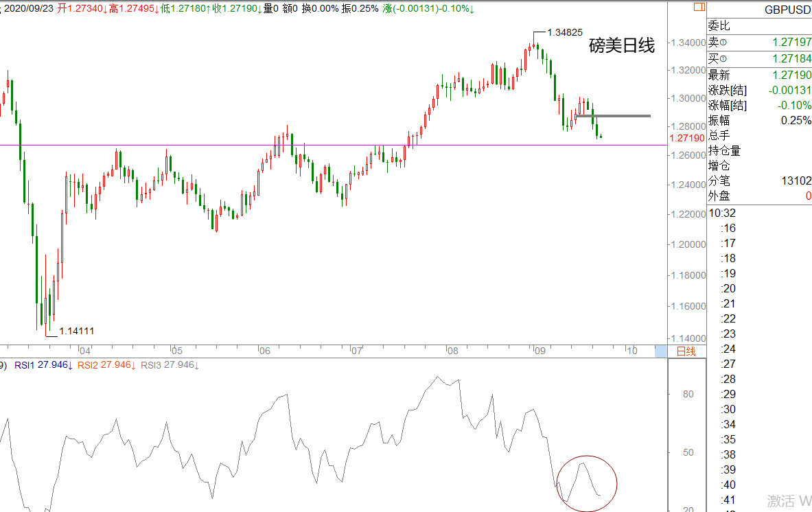Click the RSI 50 level label
Image resolution: width=812 pixels, height=512 pixels.
click(688, 452)
